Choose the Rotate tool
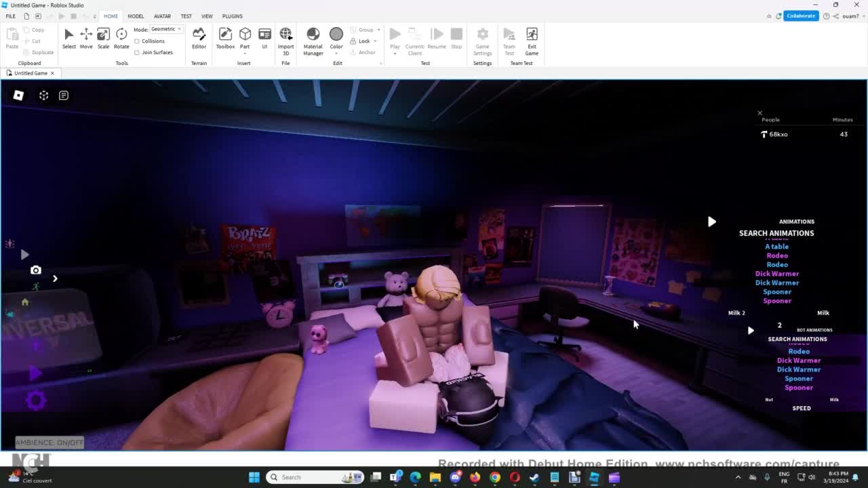 click(121, 39)
